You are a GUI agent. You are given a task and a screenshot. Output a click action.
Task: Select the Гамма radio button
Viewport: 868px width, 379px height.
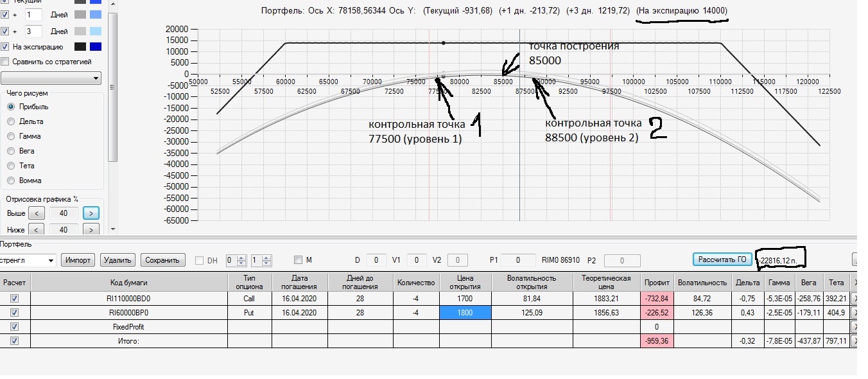pyautogui.click(x=11, y=136)
